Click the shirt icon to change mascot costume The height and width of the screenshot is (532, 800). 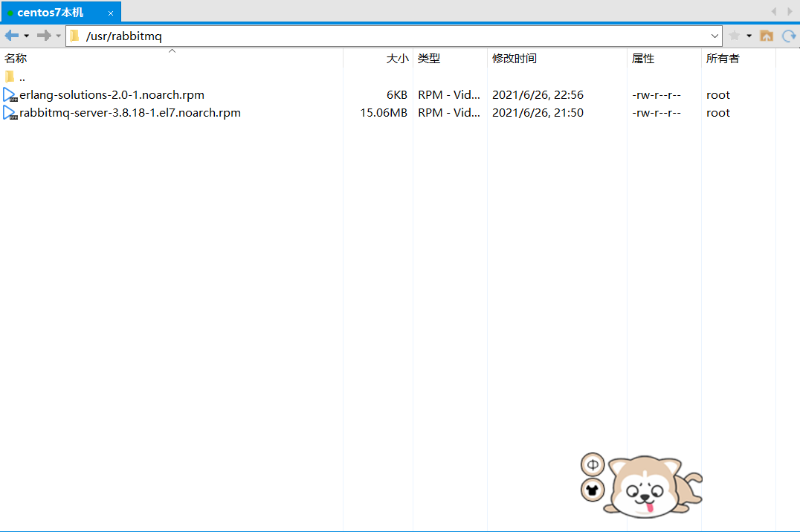[592, 490]
